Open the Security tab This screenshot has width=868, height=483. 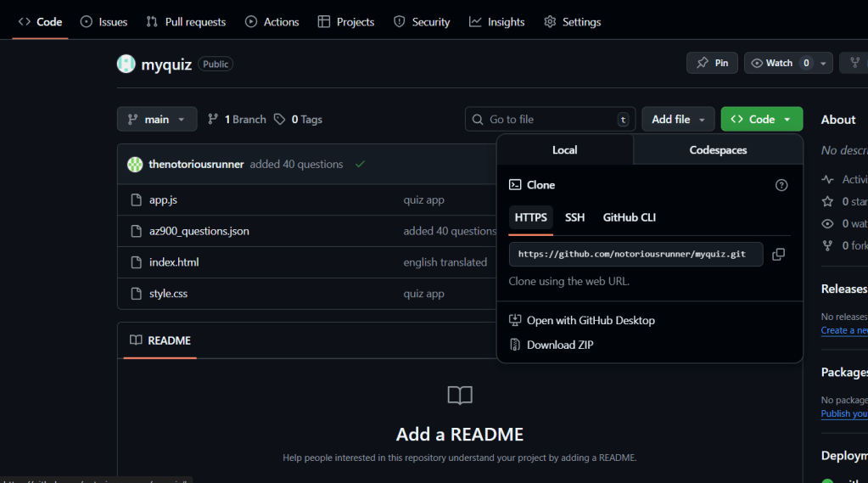point(421,21)
